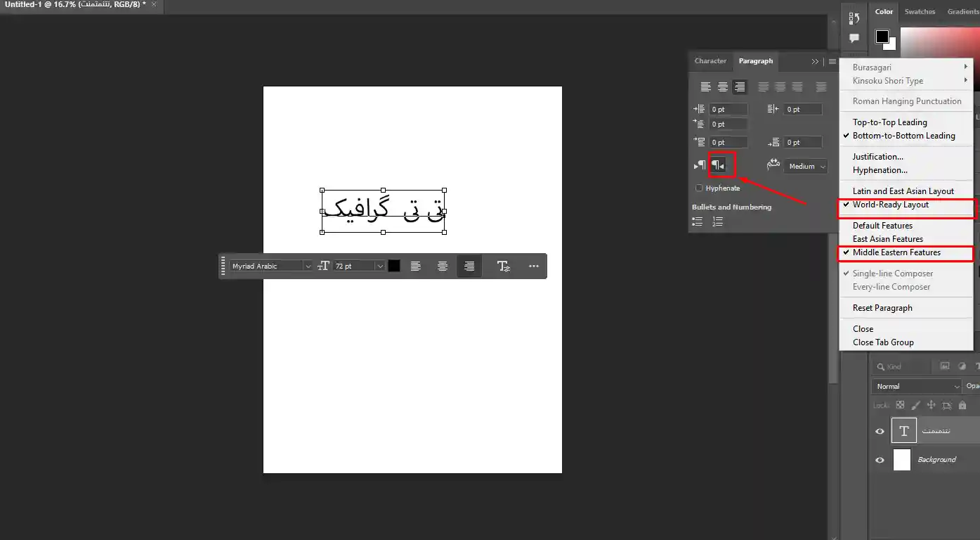Grab the floating text bar handle
The height and width of the screenshot is (540, 980).
pyautogui.click(x=223, y=266)
